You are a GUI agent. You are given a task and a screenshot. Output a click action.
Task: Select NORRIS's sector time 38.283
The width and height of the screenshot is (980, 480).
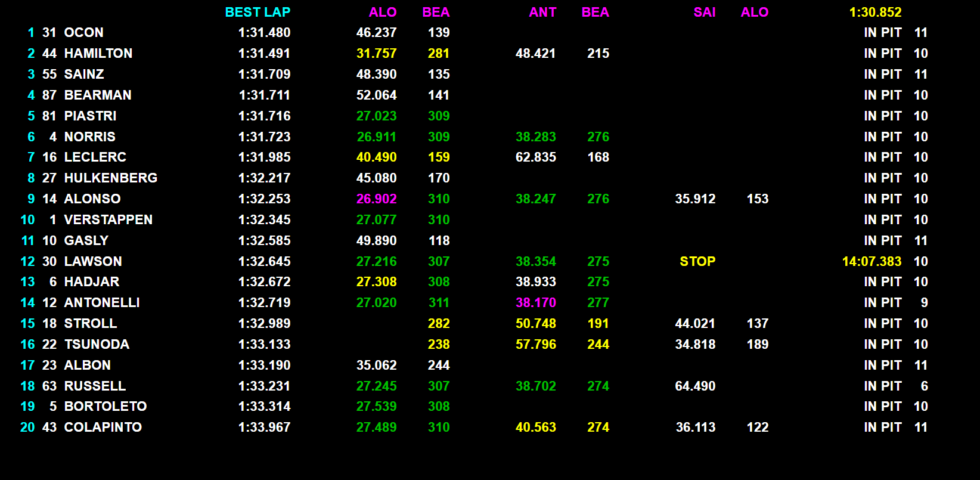coord(535,137)
